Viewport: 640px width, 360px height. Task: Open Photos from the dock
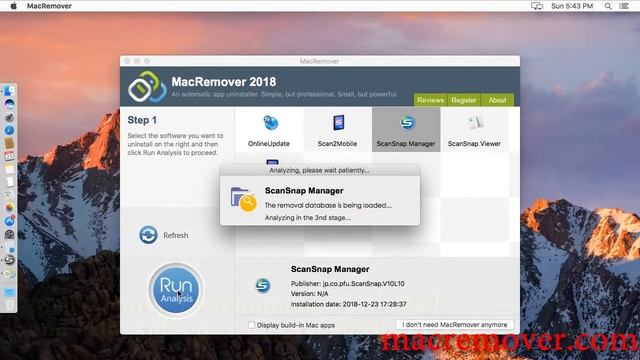[9, 207]
